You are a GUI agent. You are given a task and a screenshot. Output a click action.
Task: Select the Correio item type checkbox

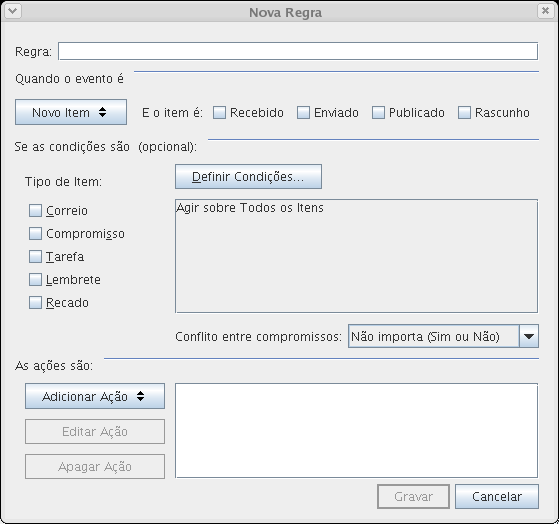point(35,211)
